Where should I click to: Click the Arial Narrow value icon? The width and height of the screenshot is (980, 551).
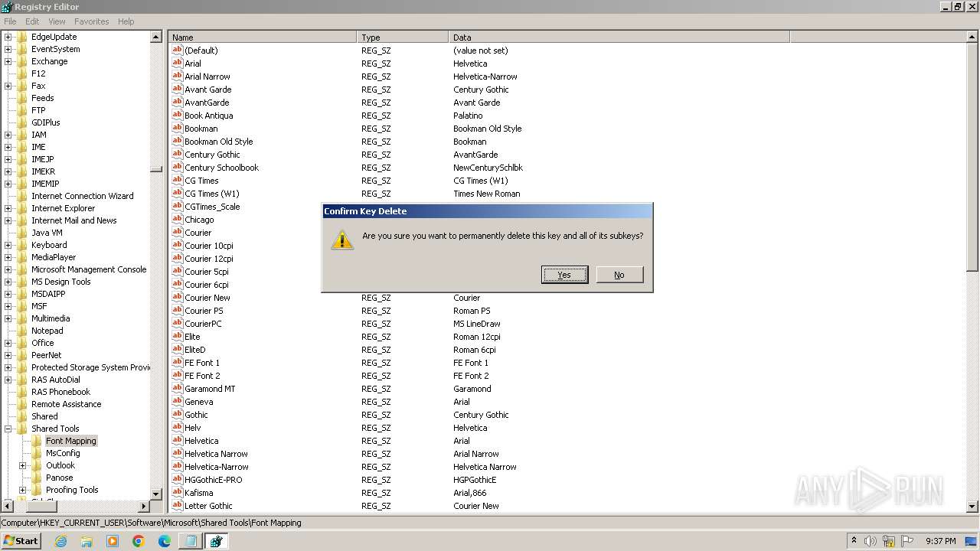coord(177,77)
